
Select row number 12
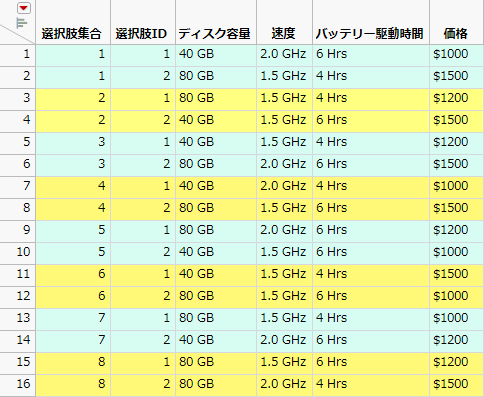coord(17,296)
